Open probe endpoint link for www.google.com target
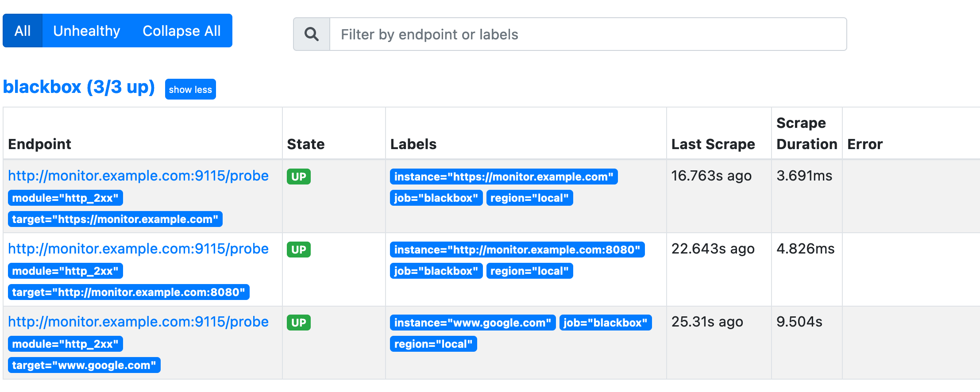Image resolution: width=980 pixels, height=392 pixels. 138,322
